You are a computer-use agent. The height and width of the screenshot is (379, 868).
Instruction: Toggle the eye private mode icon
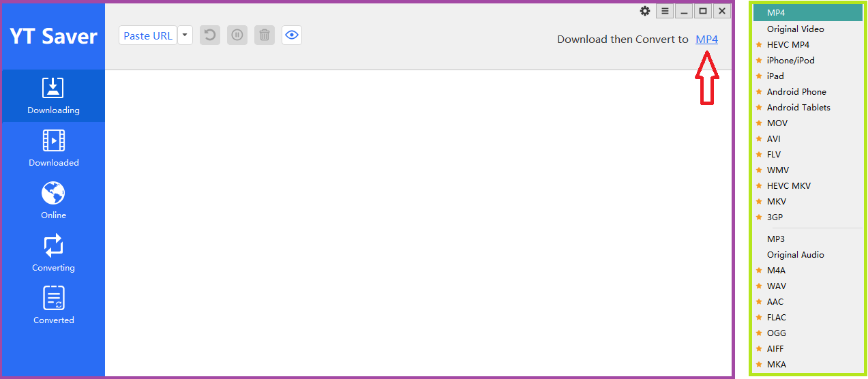[292, 35]
